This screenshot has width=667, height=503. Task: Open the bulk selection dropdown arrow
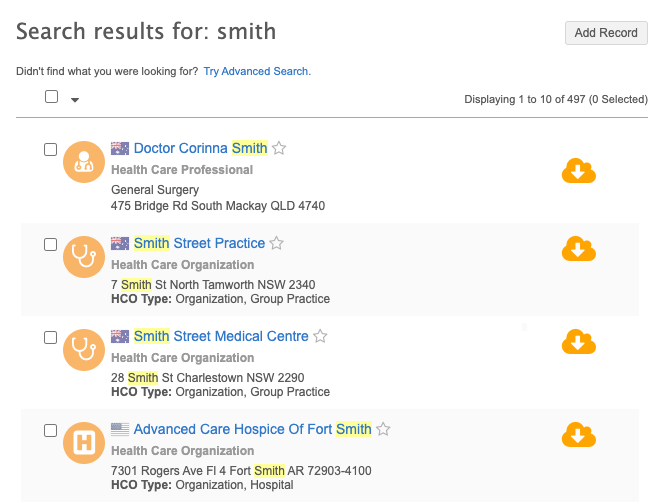(x=75, y=99)
